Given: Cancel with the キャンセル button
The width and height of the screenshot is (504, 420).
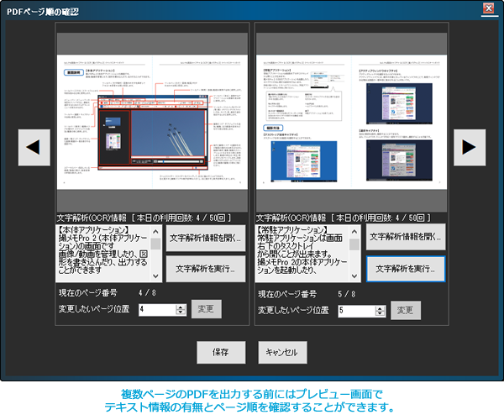Looking at the screenshot, I should pos(282,352).
